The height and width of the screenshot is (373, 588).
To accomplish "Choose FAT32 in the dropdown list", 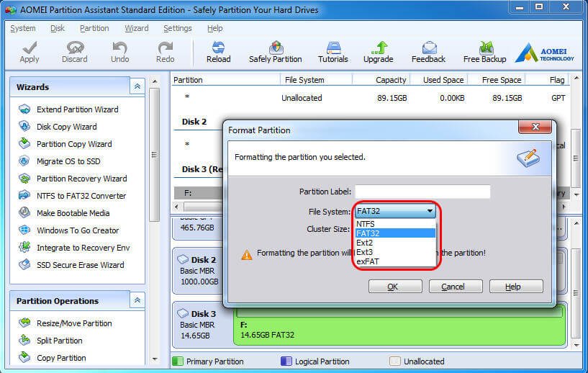I will pyautogui.click(x=395, y=233).
